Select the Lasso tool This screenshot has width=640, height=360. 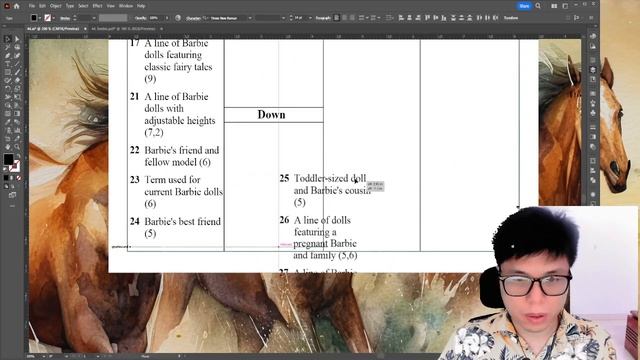coord(17,47)
